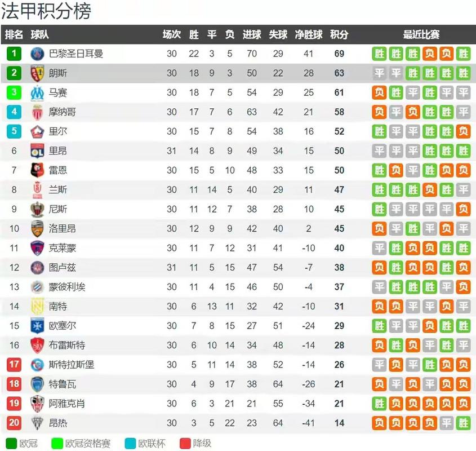Open team 斯特拉斯堡 name link
Viewport: 476px width, 451px height.
tap(72, 365)
